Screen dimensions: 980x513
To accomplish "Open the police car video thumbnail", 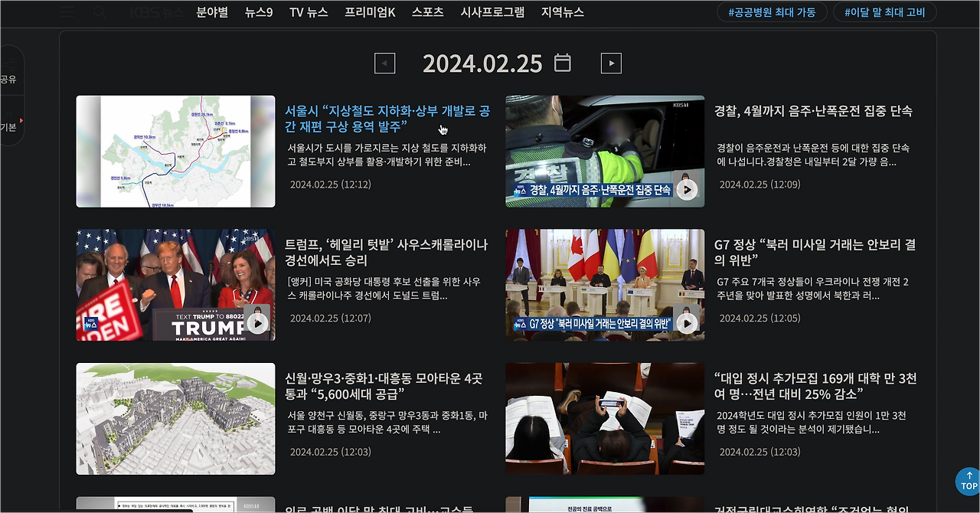I will tap(605, 152).
